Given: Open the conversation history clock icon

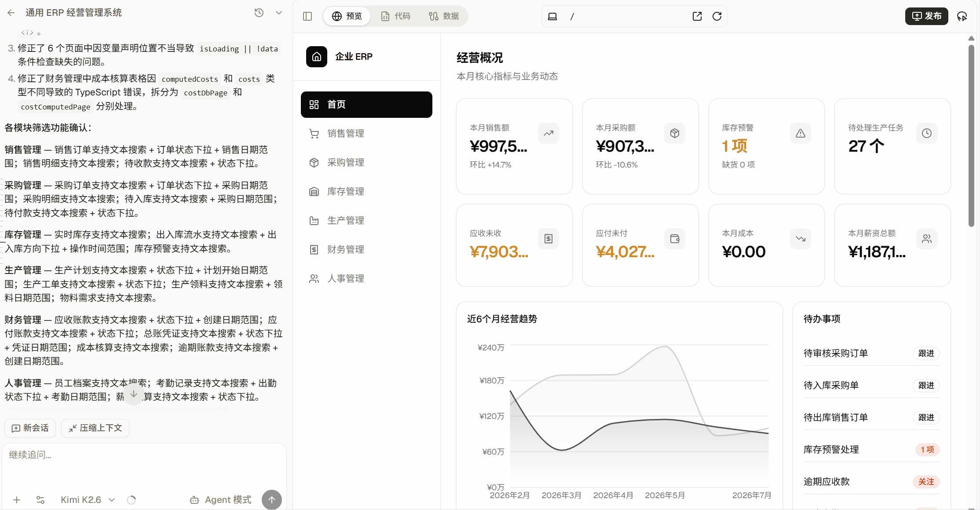Looking at the screenshot, I should point(259,13).
